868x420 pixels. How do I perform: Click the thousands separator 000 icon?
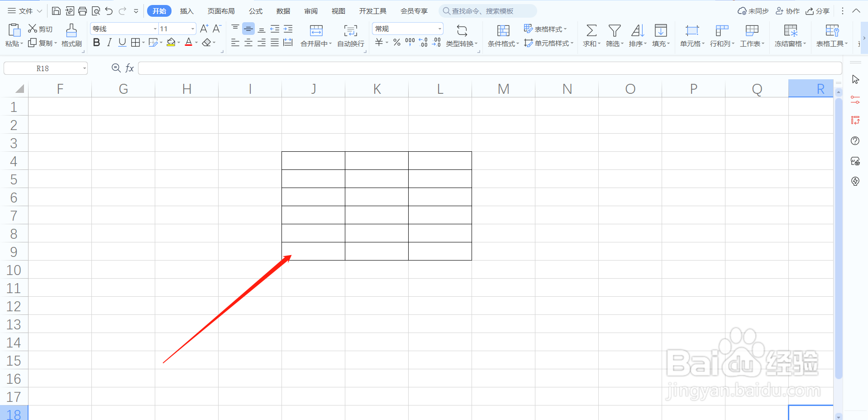(410, 43)
